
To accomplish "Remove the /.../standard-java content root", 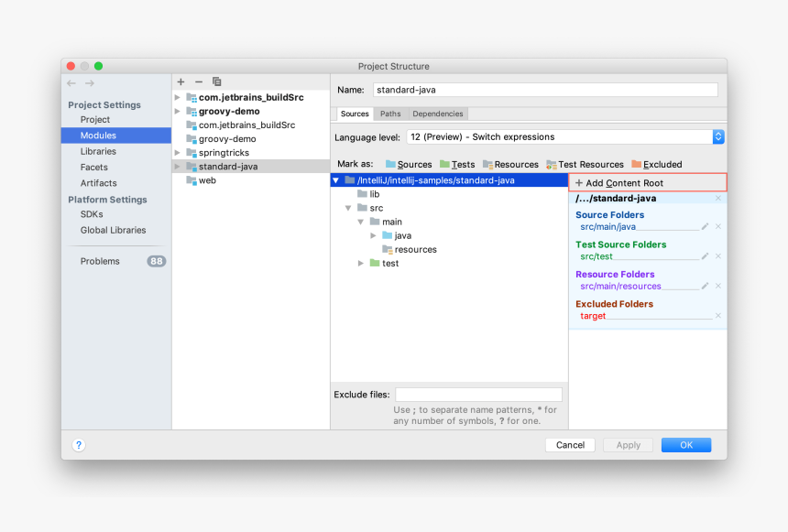I will (718, 198).
